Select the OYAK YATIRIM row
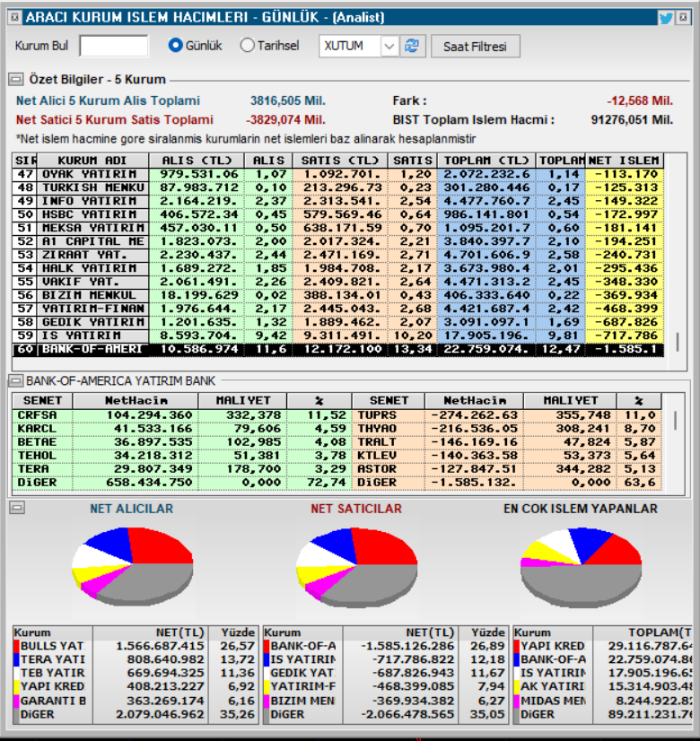This screenshot has height=741, width=700. 338,174
